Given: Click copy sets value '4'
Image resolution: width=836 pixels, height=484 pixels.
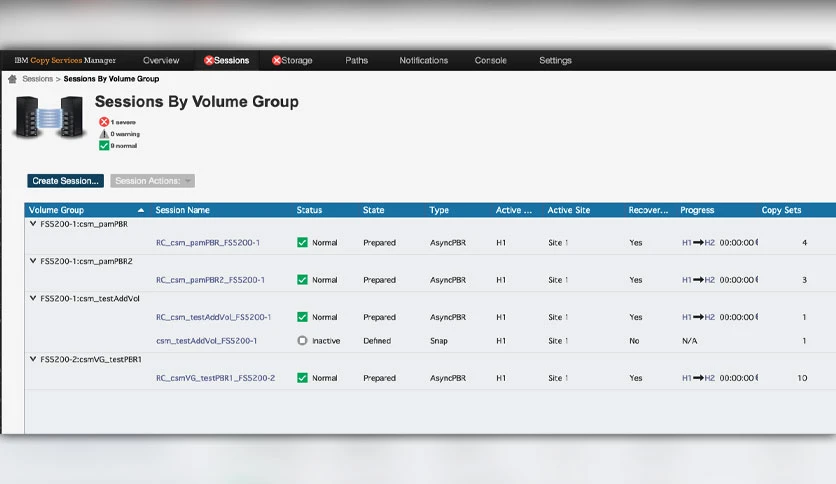Looking at the screenshot, I should pos(804,243).
